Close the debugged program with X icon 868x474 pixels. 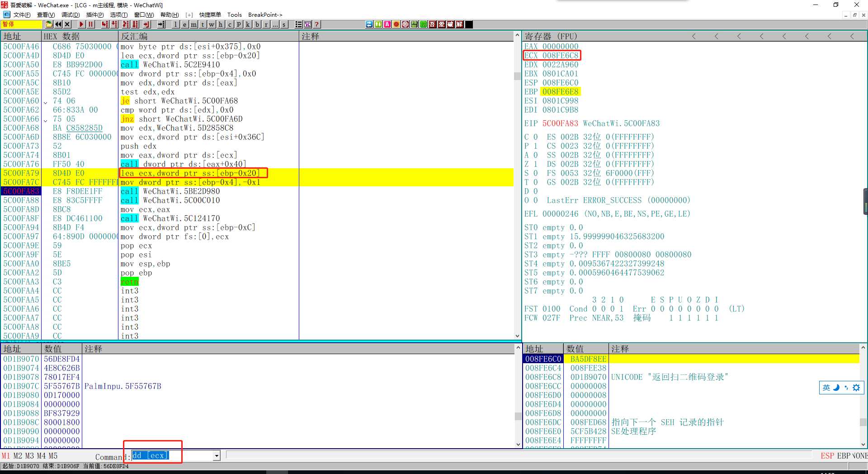point(67,24)
